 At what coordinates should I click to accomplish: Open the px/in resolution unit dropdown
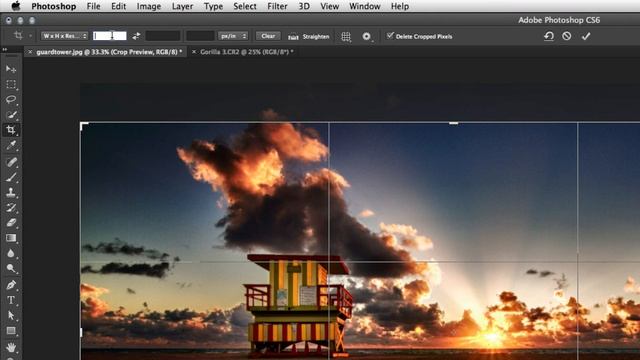click(233, 36)
